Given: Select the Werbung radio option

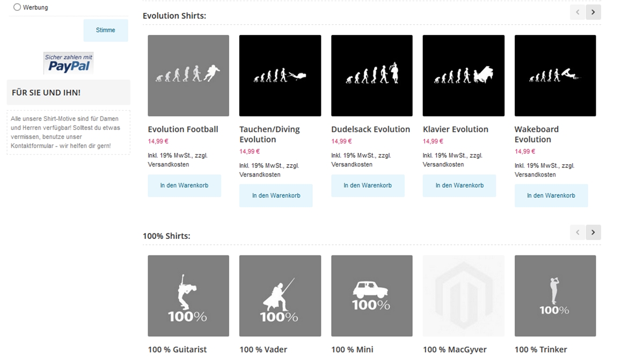Looking at the screenshot, I should [17, 8].
